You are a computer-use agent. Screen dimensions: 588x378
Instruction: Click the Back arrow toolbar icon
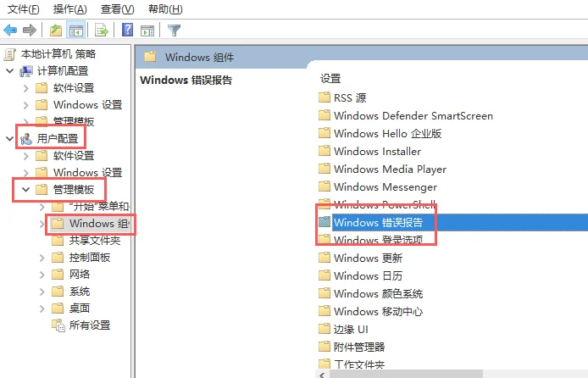tap(10, 30)
